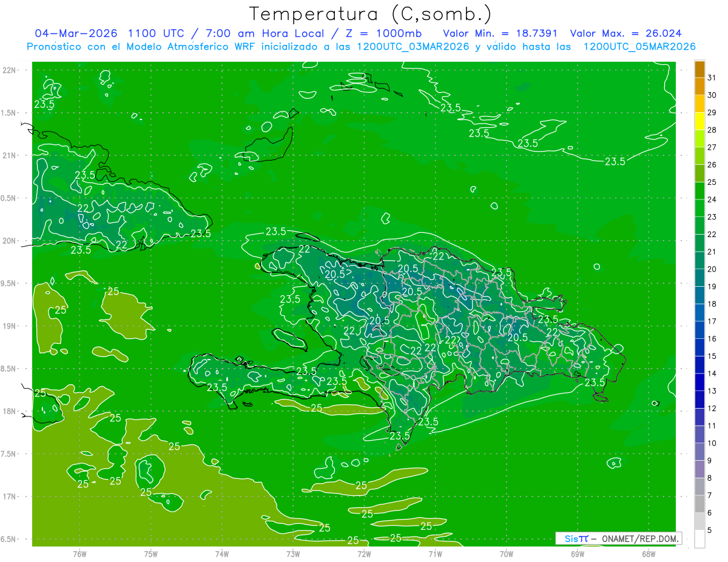Click the '74W' longitude axis label
Viewport: 728px width, 562px height.
[222, 554]
